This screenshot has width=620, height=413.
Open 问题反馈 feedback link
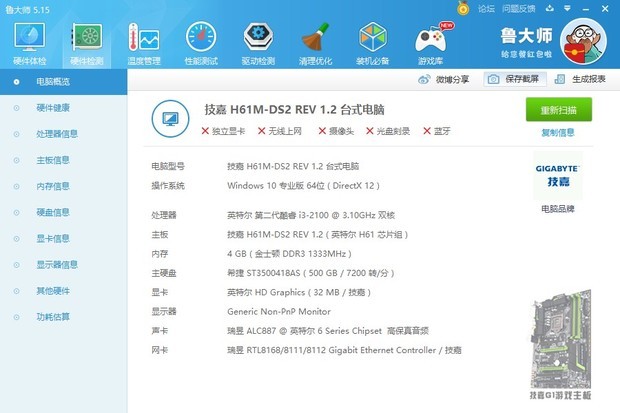tap(518, 9)
